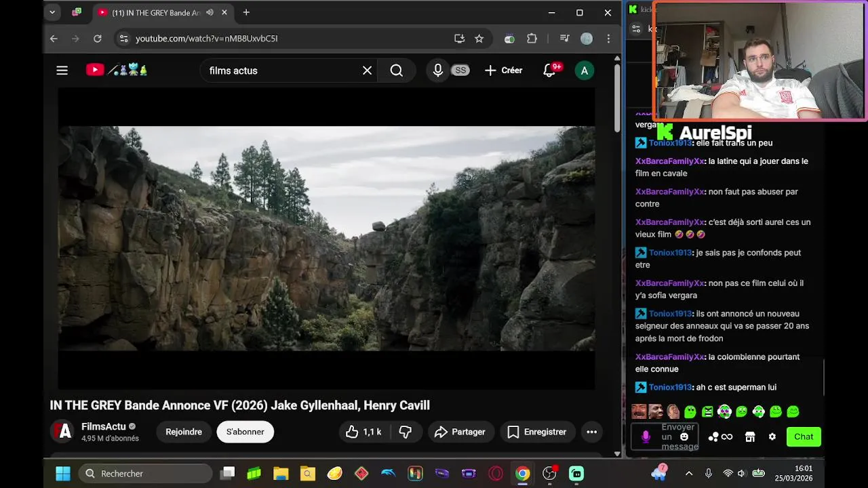Screen dimensions: 868x488
Task: Click the video player frame
Action: coord(326,239)
